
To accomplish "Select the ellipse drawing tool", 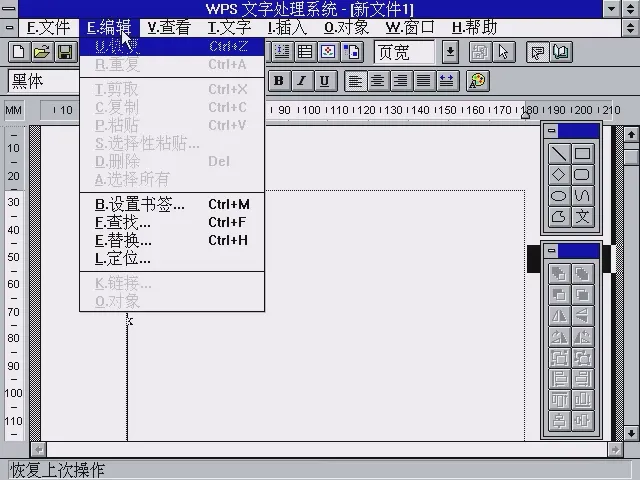I will (x=559, y=196).
